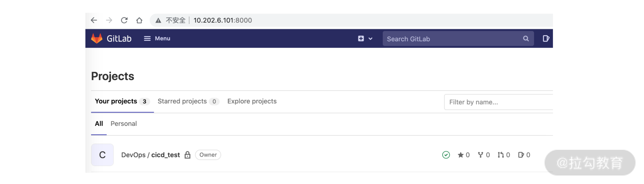Click the cicd_test project avatar C
The height and width of the screenshot is (184, 644).
pos(102,155)
